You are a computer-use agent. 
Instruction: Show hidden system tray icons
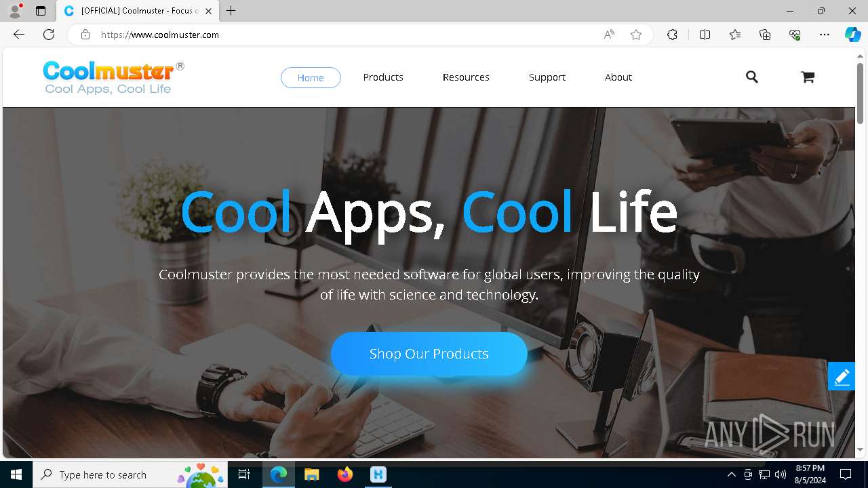coord(731,474)
